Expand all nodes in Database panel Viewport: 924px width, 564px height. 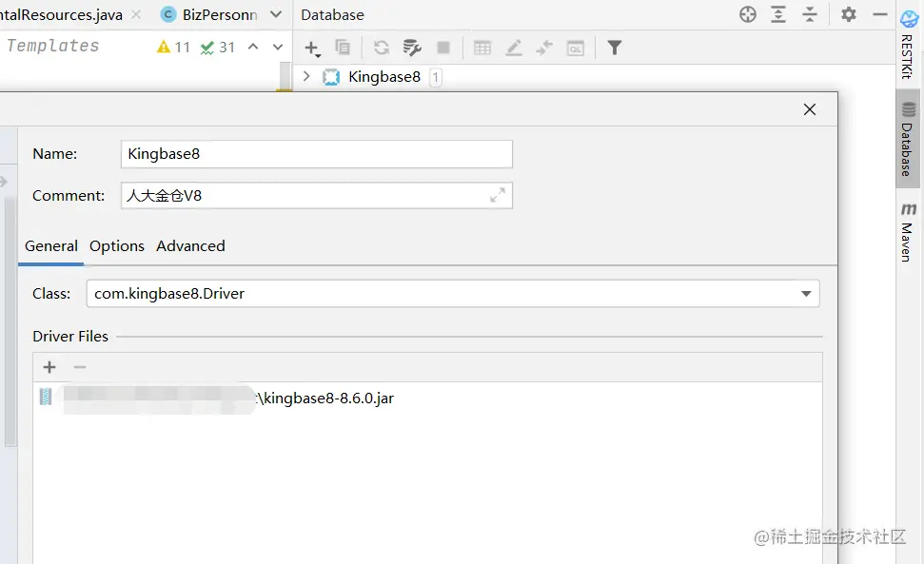777,14
